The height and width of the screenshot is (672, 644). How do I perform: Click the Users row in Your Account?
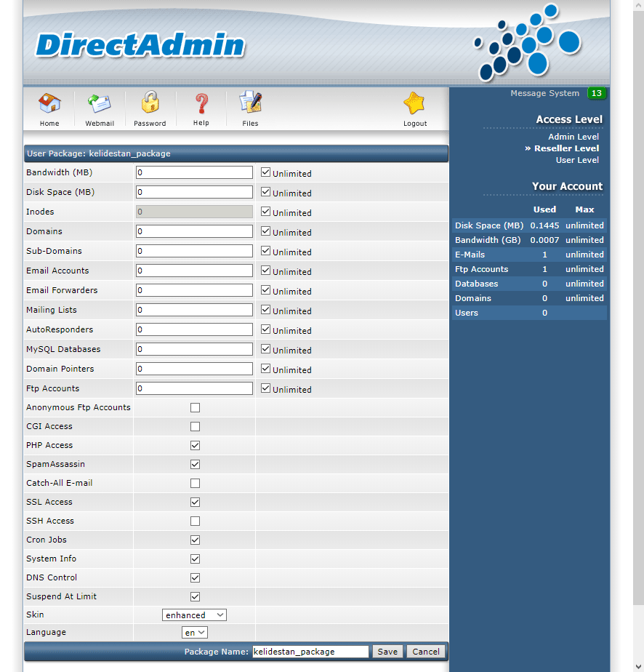point(529,313)
